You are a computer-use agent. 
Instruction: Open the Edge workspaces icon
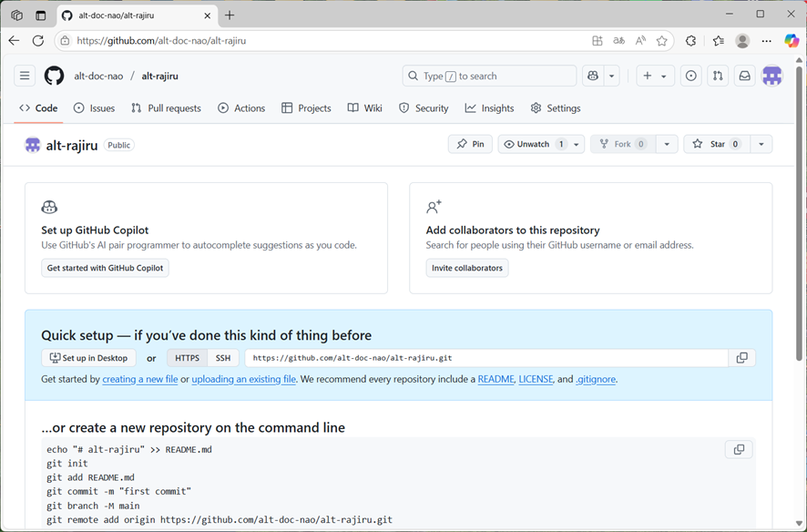[x=16, y=15]
